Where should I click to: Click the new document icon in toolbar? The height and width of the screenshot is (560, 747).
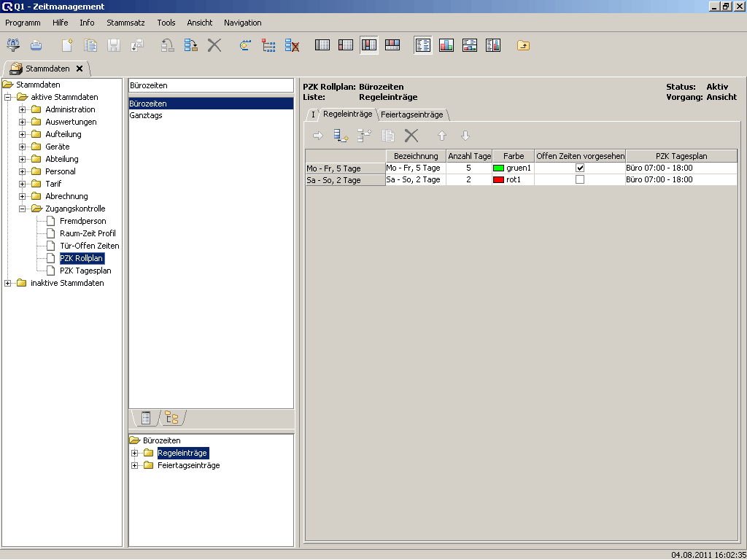(x=67, y=45)
